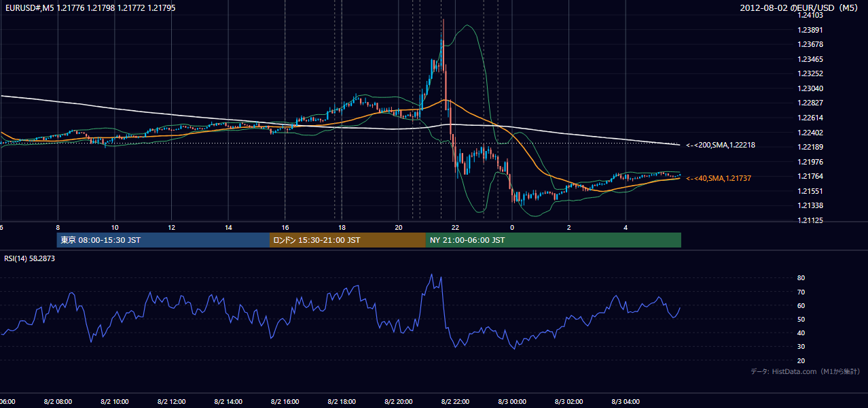Click the 8/3 00:00 bottom time label
The width and height of the screenshot is (868, 408).
tap(512, 402)
